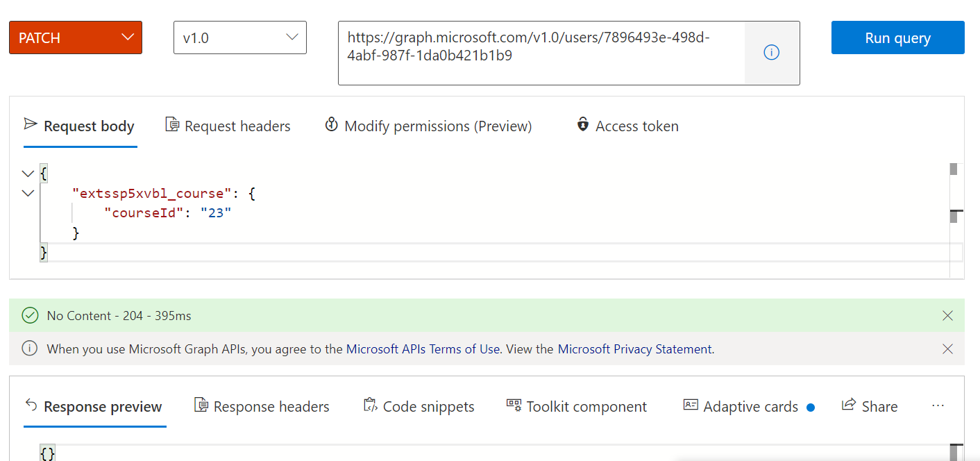Click the document icon beside Request headers
980x461 pixels.
tap(172, 125)
